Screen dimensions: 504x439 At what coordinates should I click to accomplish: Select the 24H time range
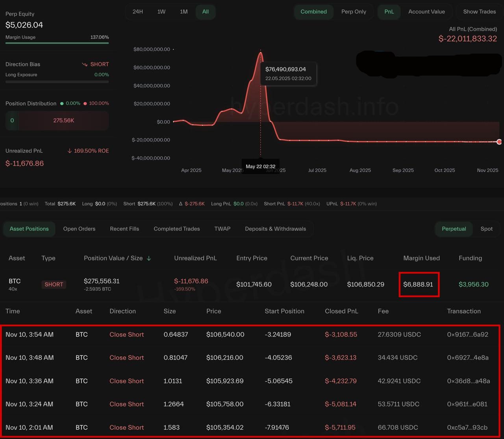click(x=138, y=12)
